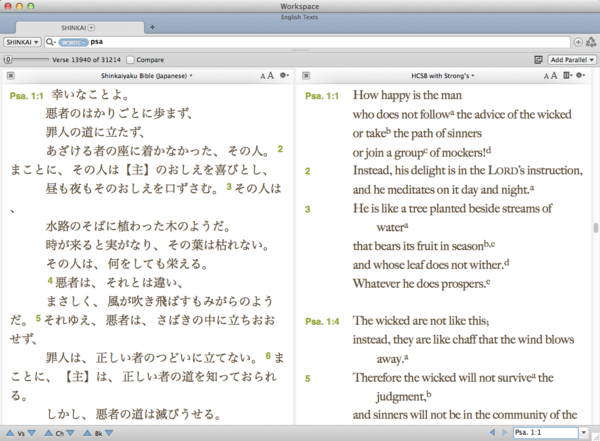Go to next verse with Vs down arrow
This screenshot has width=600, height=441.
(32, 433)
